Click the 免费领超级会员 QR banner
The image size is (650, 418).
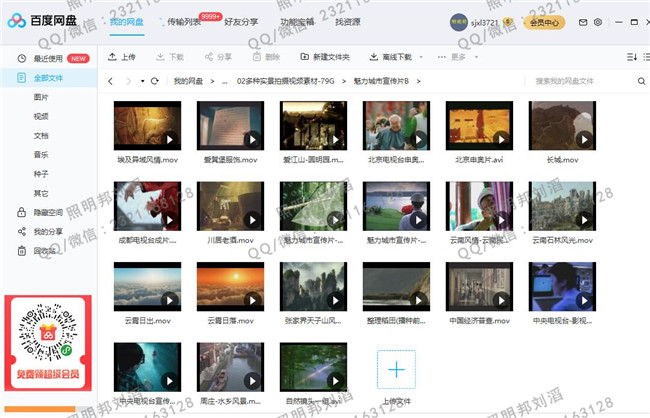click(x=48, y=343)
